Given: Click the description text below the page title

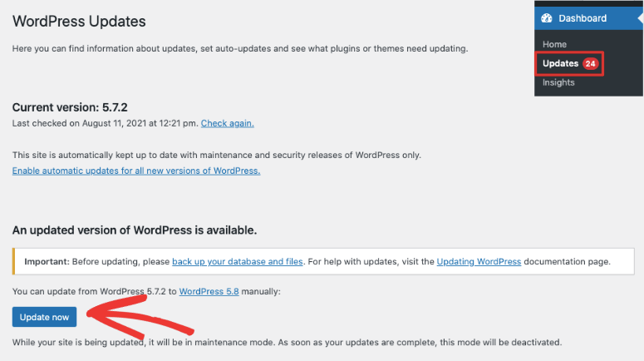Looking at the screenshot, I should pos(240,48).
